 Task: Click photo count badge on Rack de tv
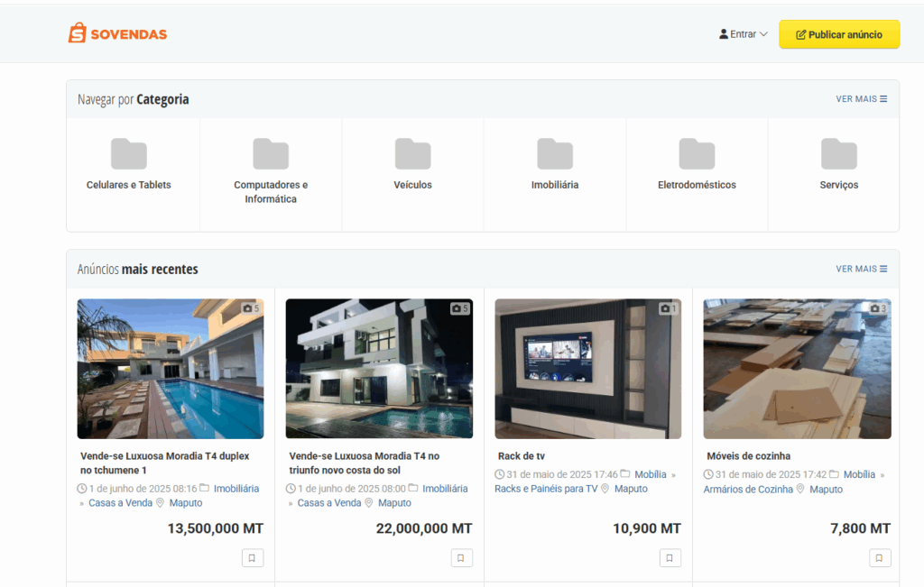pyautogui.click(x=669, y=308)
